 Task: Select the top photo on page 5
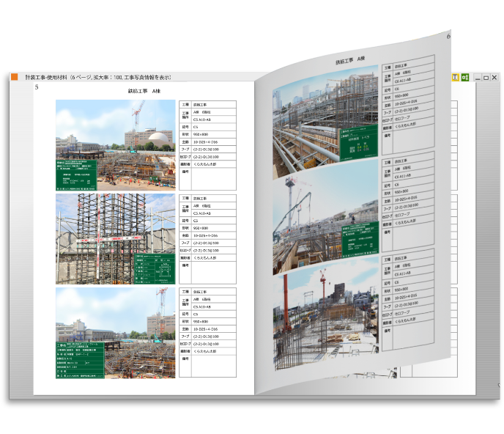(116, 145)
